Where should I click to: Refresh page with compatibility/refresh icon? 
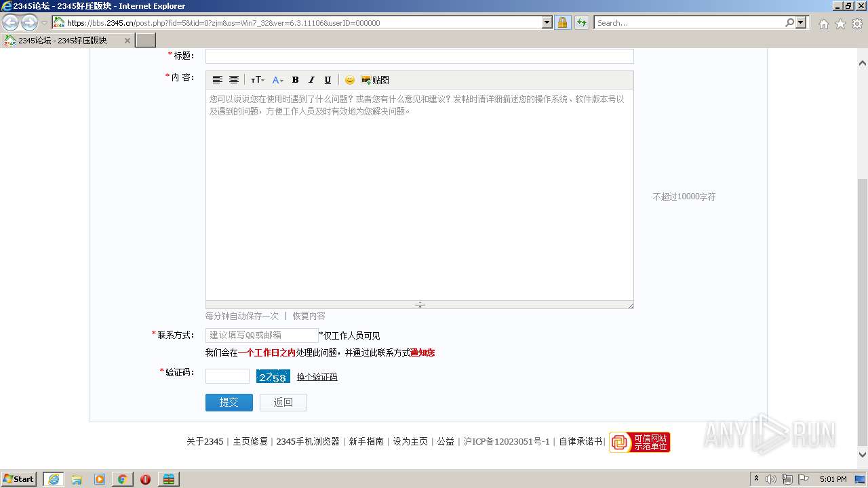point(581,22)
